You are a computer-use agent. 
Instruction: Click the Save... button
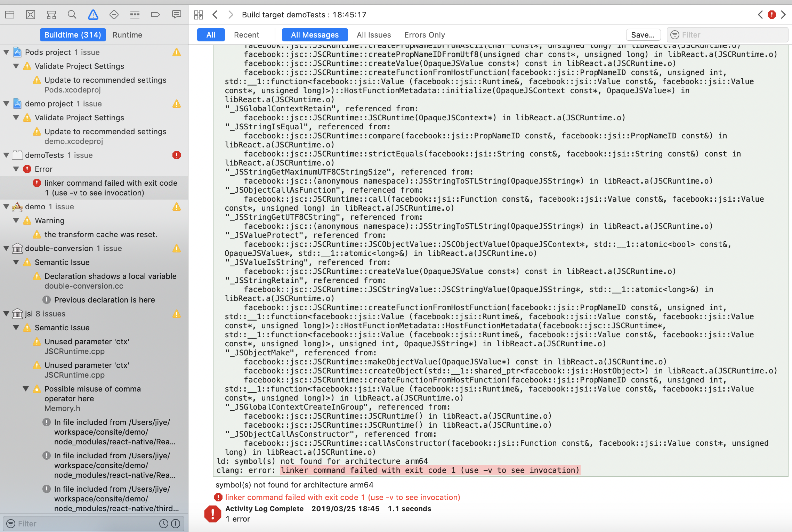[x=644, y=35]
